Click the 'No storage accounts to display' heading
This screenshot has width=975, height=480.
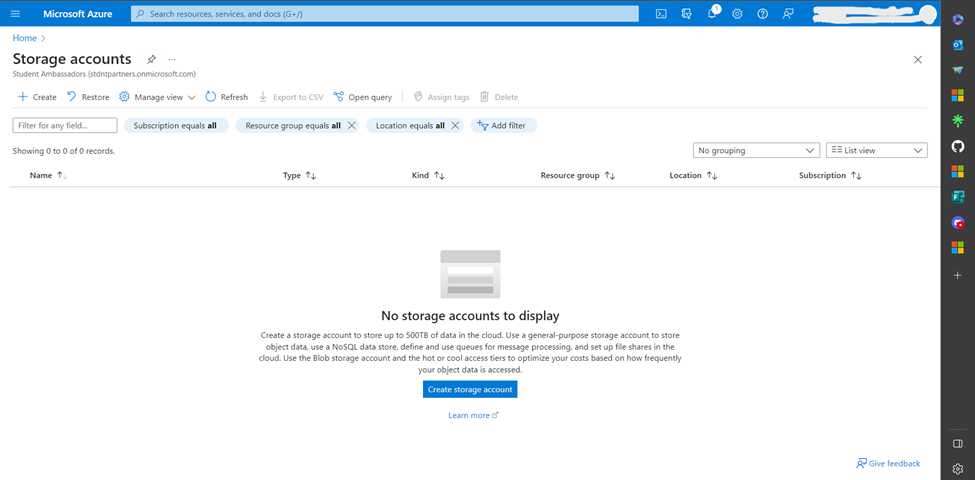click(470, 316)
